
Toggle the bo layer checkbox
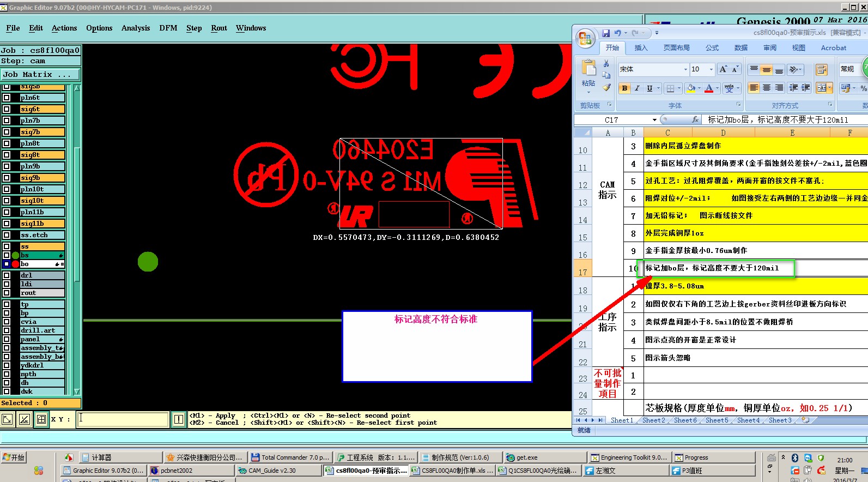(7, 264)
